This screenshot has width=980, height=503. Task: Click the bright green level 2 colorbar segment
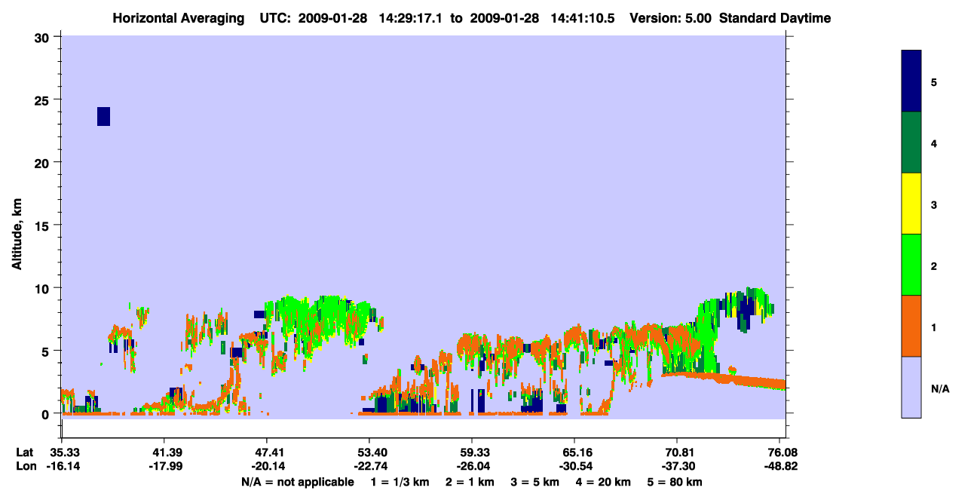coord(911,265)
